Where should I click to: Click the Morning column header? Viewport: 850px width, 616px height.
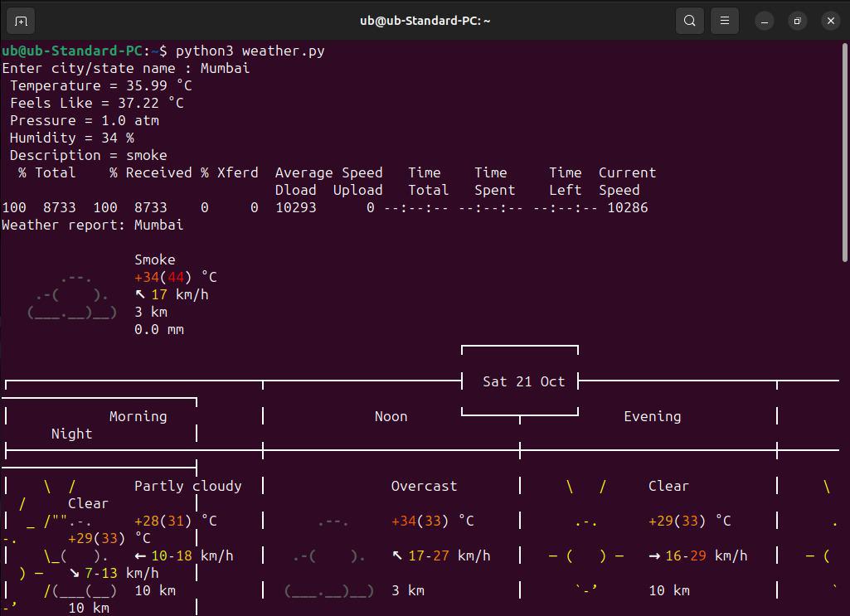click(x=138, y=416)
